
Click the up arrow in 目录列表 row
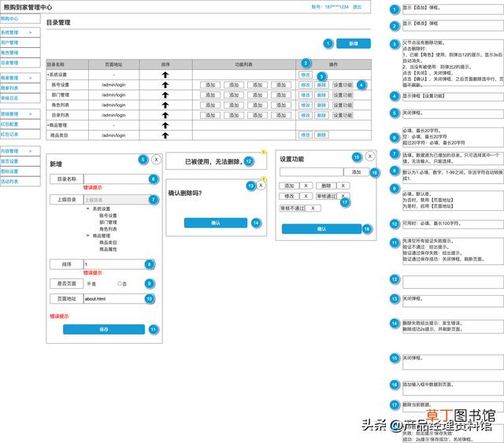(x=165, y=115)
